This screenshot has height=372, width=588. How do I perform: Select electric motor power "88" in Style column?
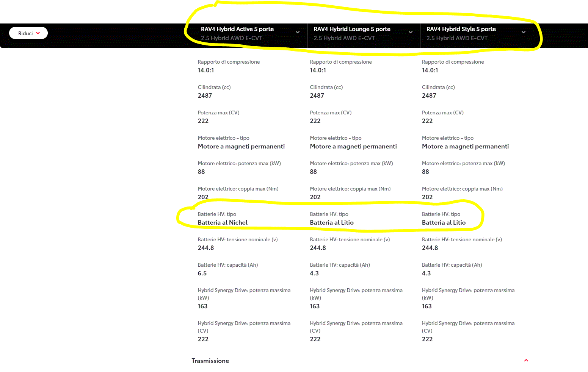click(425, 172)
